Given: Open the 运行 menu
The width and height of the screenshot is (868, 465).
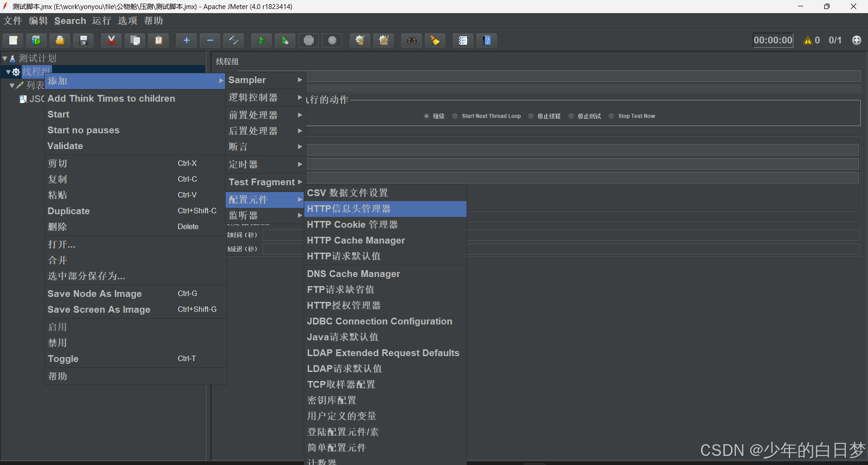Looking at the screenshot, I should 102,21.
